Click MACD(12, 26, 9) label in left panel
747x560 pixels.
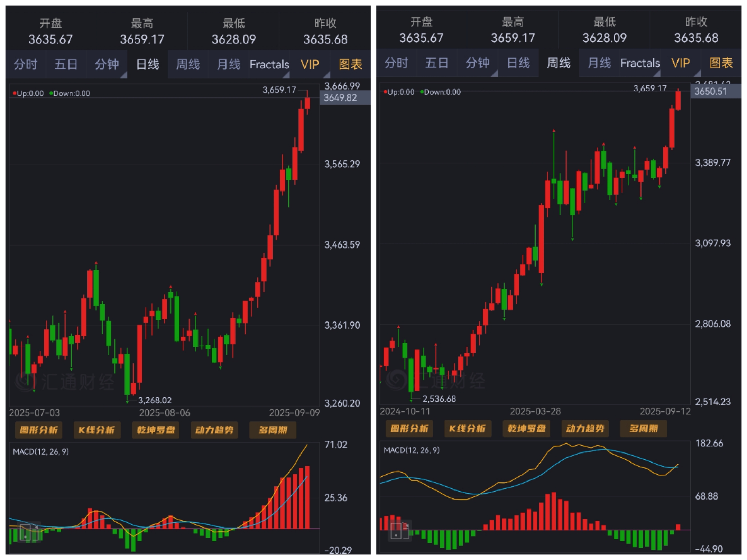tap(41, 451)
